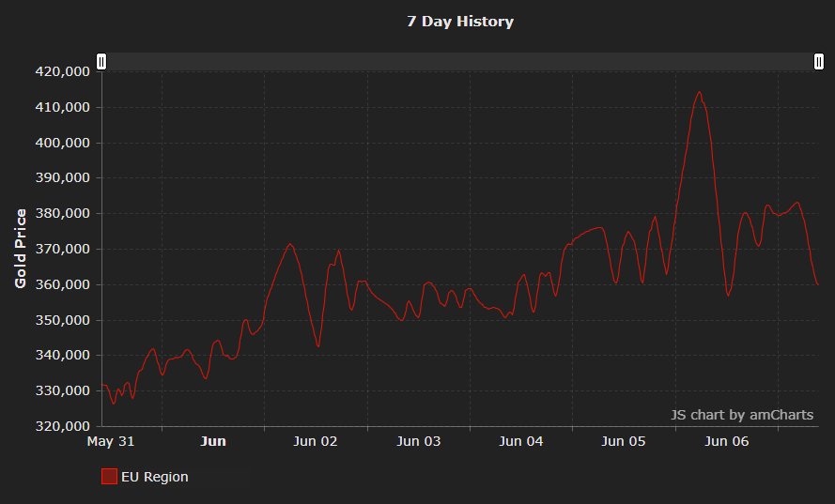Click the May 31 date label
Screen dimensions: 835x504
click(x=111, y=441)
